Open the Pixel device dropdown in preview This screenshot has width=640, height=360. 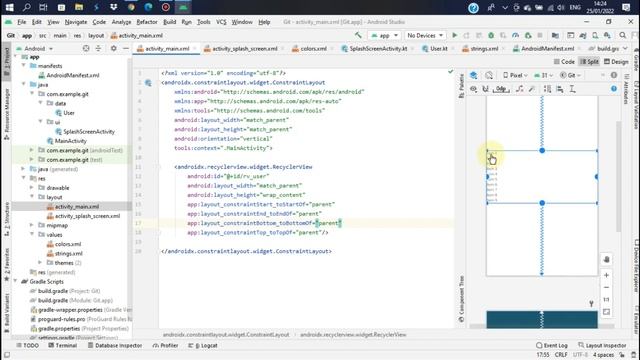(515, 75)
